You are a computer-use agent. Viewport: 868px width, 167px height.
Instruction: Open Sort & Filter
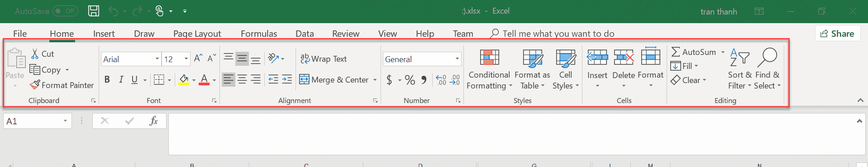740,69
